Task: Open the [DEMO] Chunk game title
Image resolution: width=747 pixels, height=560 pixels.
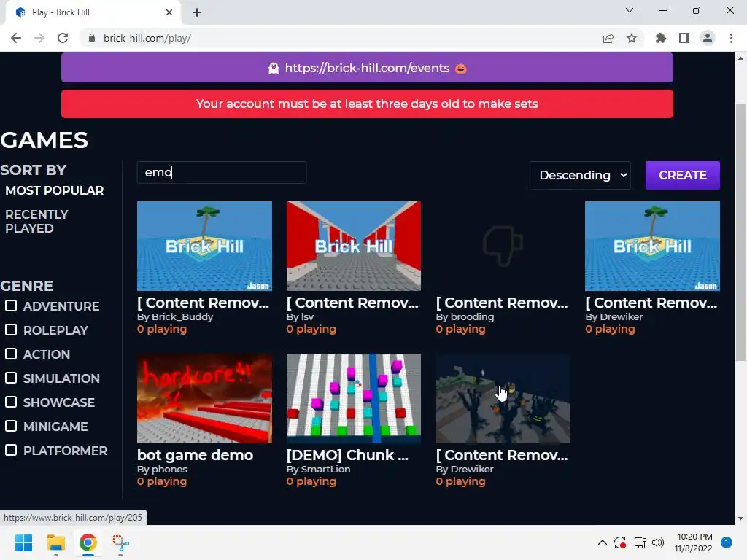Action: (x=347, y=455)
